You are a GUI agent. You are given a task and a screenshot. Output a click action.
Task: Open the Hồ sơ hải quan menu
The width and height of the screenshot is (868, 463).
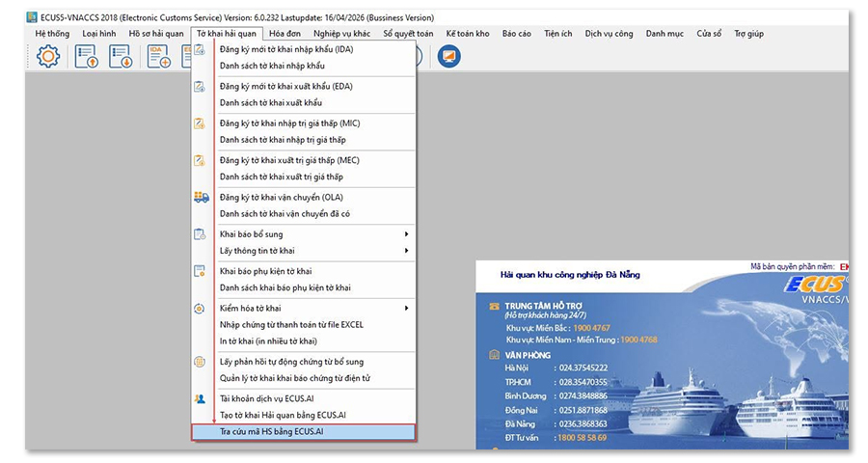tap(156, 34)
